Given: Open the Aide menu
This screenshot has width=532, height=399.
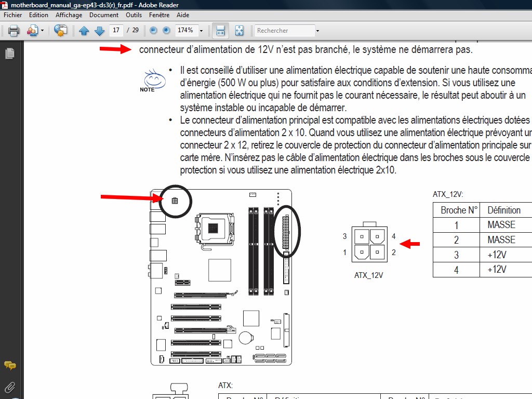Looking at the screenshot, I should [183, 15].
